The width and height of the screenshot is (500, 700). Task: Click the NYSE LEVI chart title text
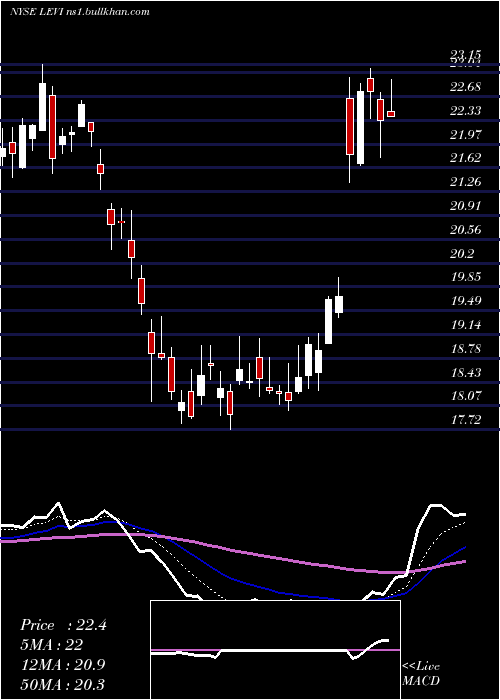click(x=80, y=12)
